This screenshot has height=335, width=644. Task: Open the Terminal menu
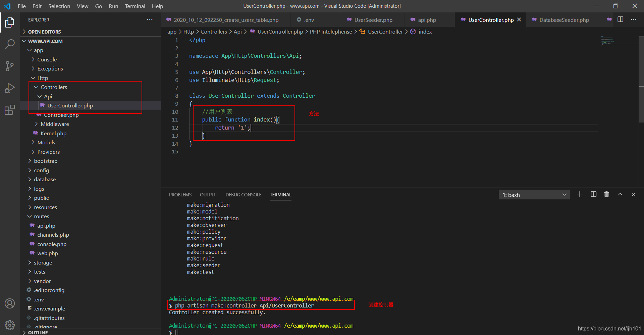(135, 6)
